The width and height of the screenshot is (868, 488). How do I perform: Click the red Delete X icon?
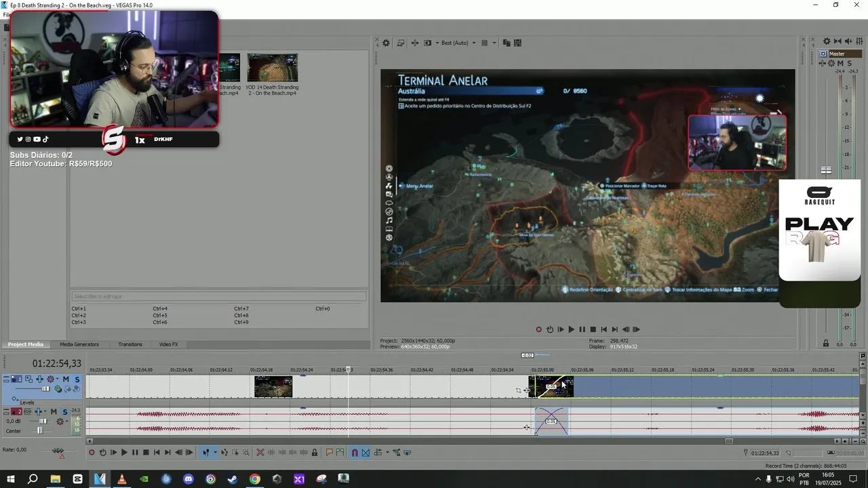[x=260, y=452]
